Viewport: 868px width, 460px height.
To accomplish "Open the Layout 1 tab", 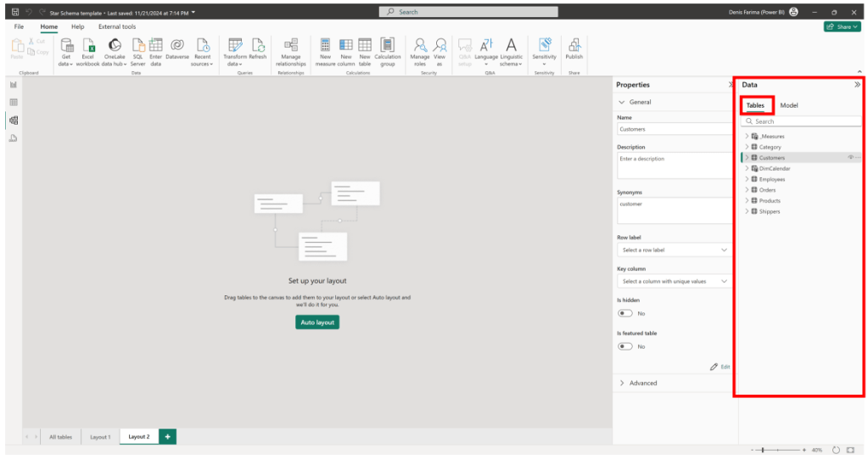I will pos(100,436).
